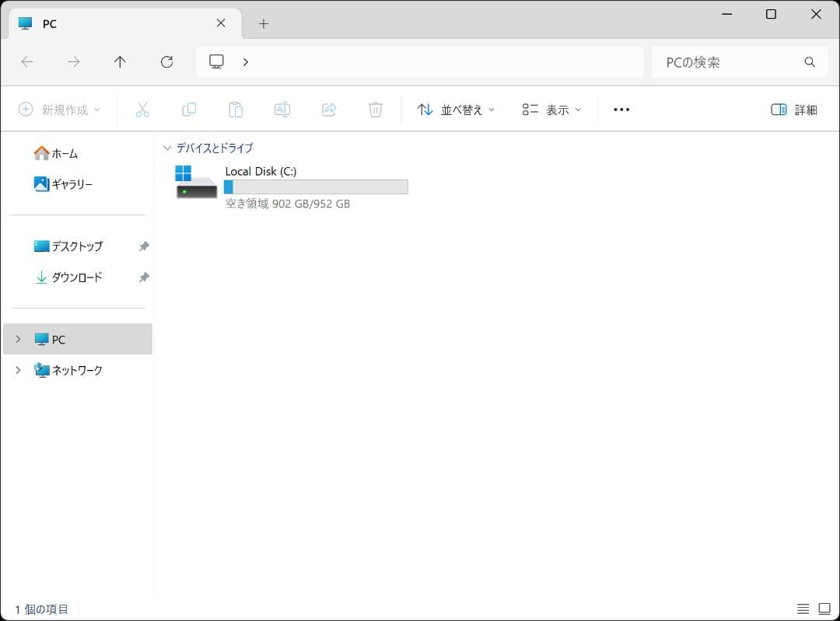
Task: Open the 並べ替え sort dropdown
Action: coord(456,110)
